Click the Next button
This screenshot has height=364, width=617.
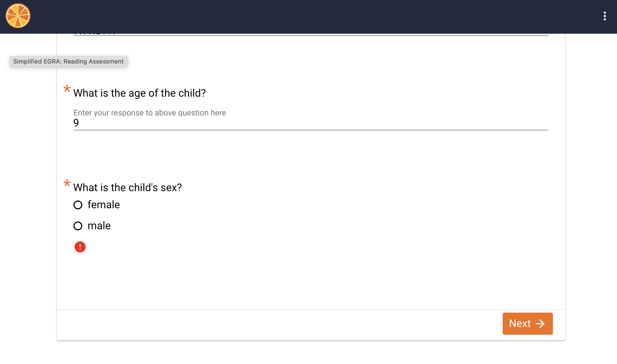point(528,323)
